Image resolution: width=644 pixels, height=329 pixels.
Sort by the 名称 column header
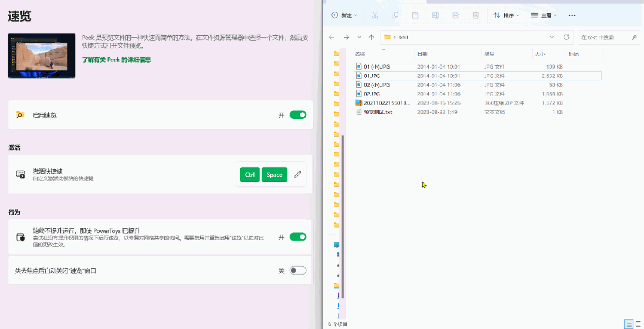[360, 54]
